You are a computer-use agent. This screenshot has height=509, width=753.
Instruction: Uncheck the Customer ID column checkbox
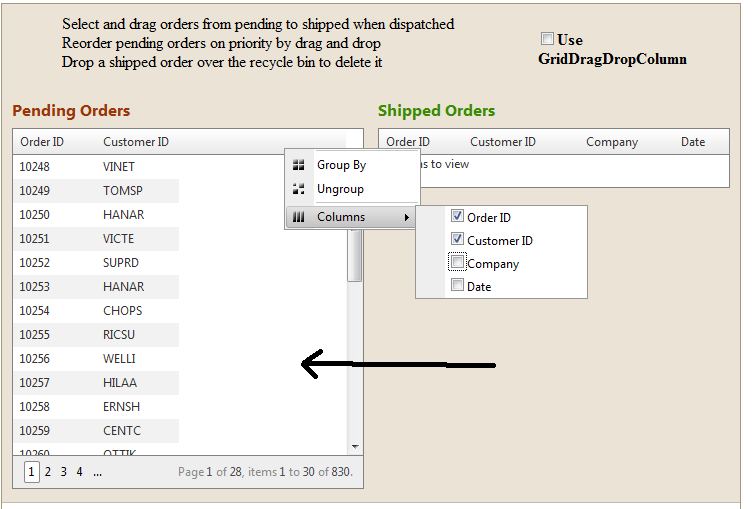click(x=458, y=239)
